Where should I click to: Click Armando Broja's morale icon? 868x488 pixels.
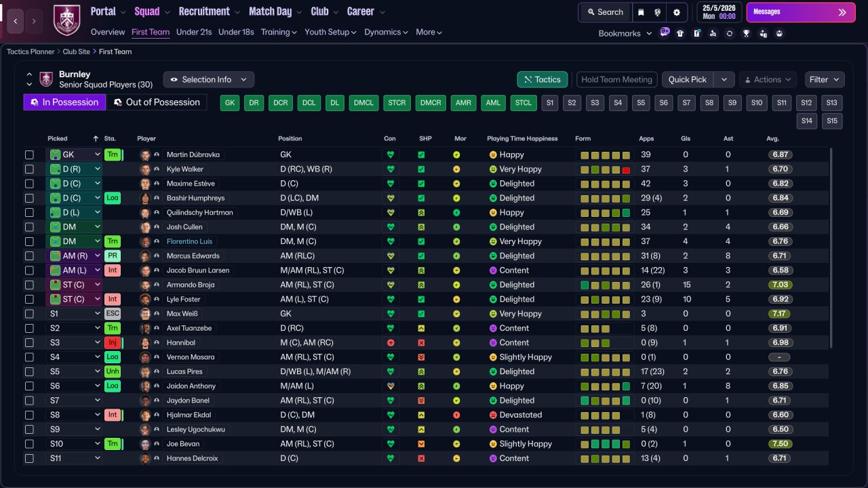click(x=456, y=285)
